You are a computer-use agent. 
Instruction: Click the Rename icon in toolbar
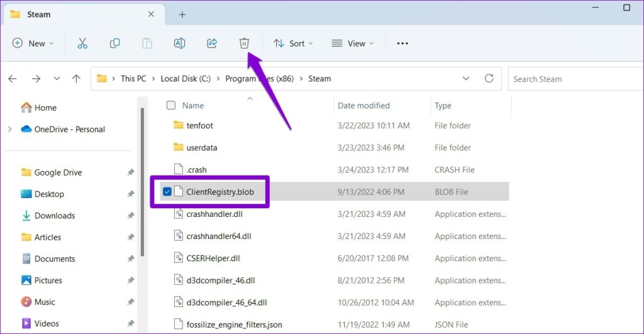[x=179, y=43]
